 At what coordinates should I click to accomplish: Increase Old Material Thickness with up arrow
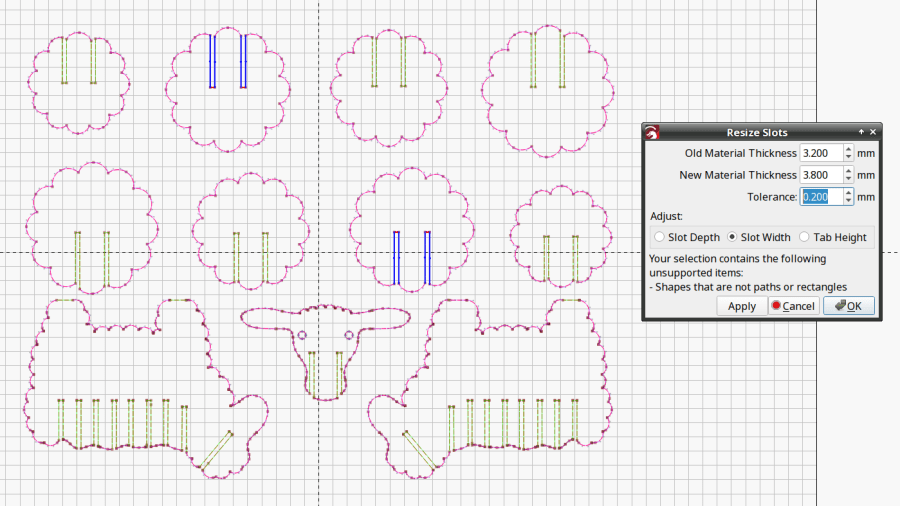(x=848, y=149)
